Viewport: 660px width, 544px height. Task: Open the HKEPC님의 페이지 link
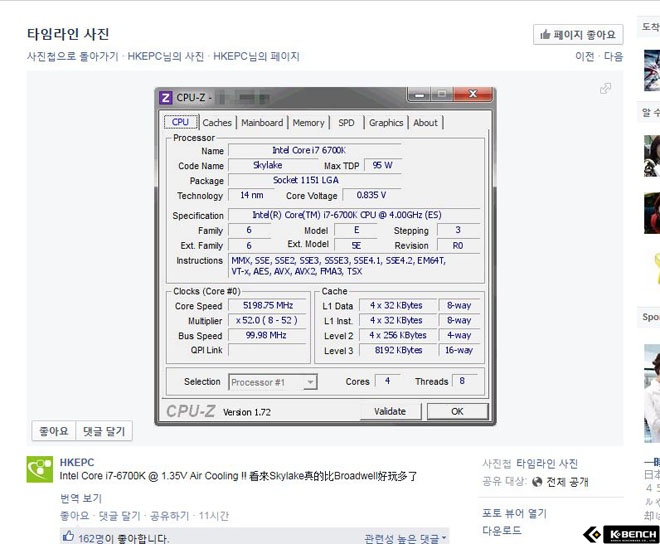click(256, 56)
